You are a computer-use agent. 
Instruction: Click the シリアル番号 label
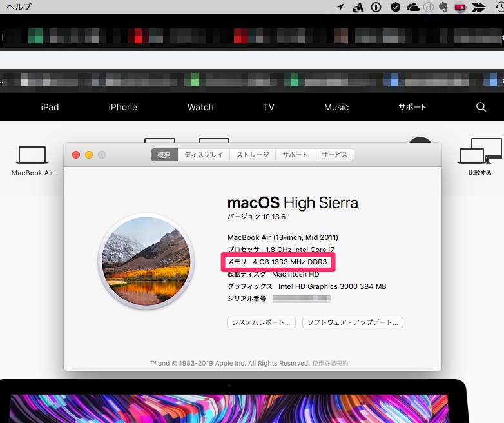(247, 299)
